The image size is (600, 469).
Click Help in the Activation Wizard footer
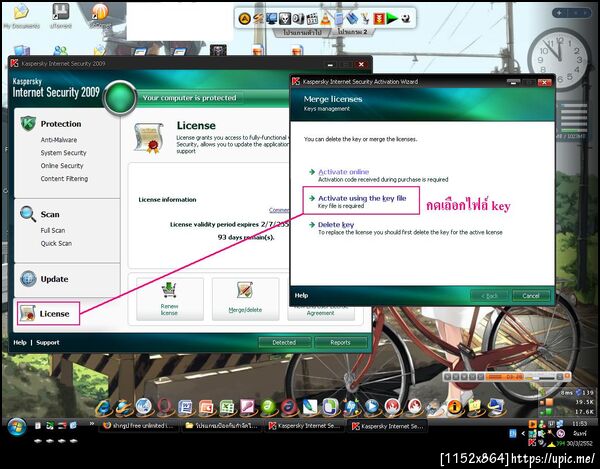[301, 295]
